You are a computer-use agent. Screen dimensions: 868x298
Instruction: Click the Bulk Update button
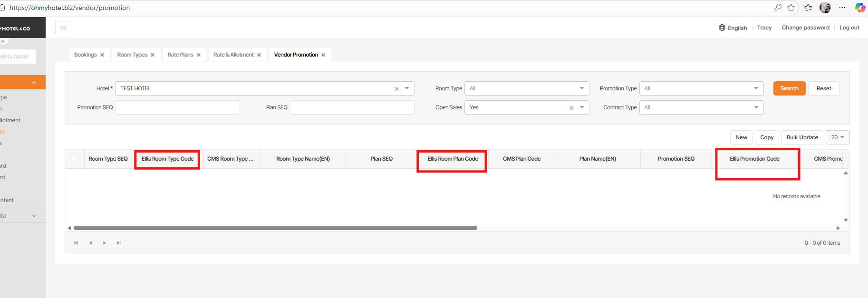[x=802, y=137]
